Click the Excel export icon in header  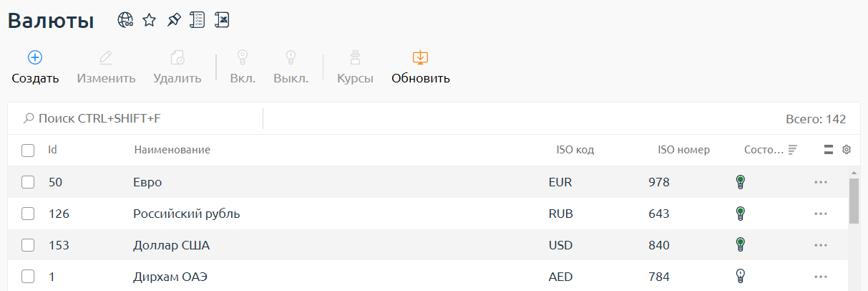click(223, 21)
